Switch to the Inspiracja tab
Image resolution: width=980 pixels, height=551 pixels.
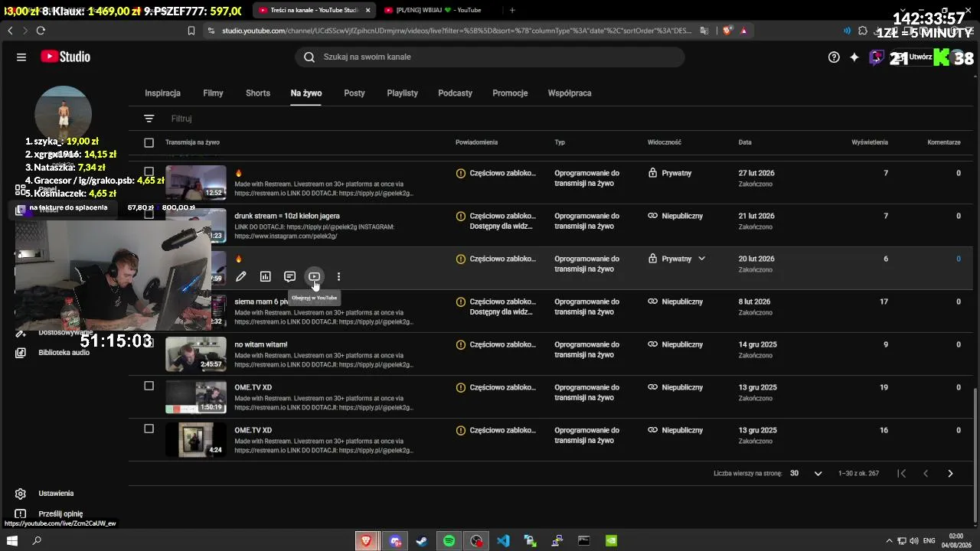pos(163,93)
